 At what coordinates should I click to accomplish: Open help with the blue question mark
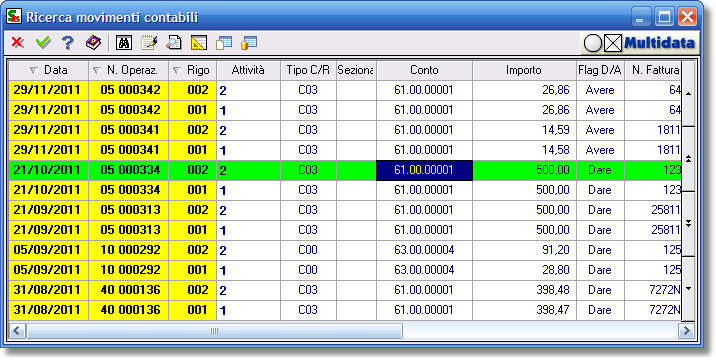[68, 43]
